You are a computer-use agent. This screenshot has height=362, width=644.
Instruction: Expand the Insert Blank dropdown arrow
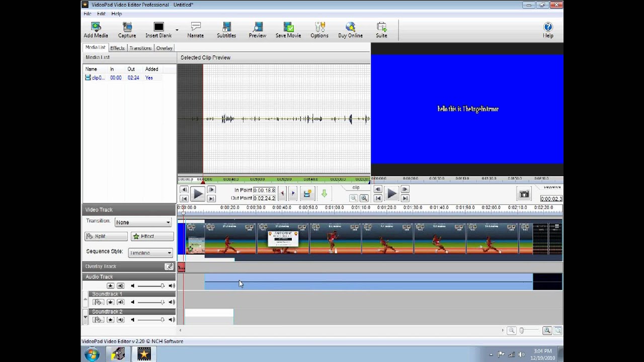(x=177, y=30)
